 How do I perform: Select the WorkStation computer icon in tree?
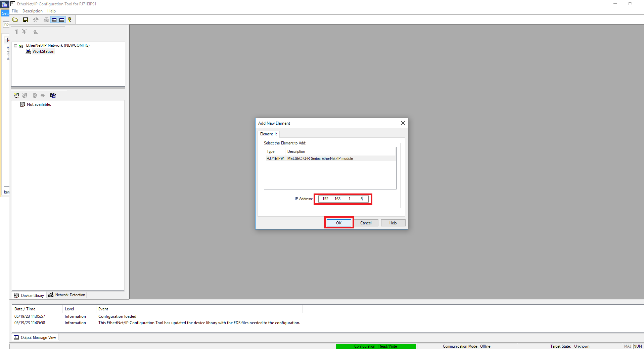pos(29,51)
